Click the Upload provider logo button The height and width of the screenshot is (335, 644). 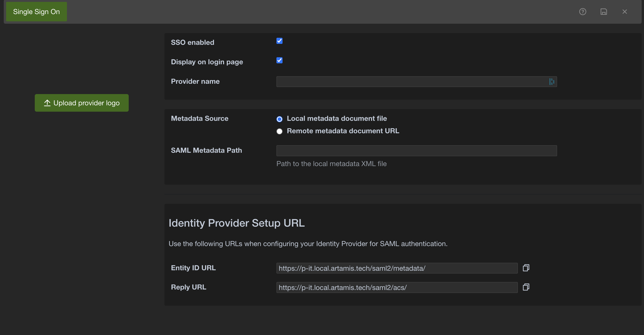click(x=82, y=103)
